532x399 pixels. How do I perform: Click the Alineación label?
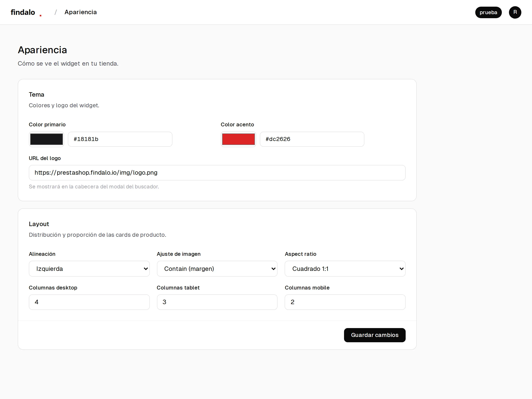pyautogui.click(x=42, y=254)
